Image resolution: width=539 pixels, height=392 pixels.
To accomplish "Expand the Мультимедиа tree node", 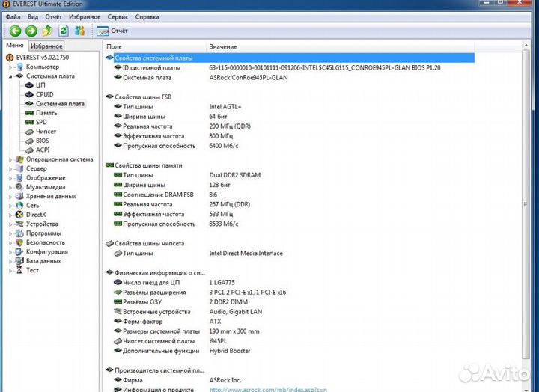I will tap(10, 188).
